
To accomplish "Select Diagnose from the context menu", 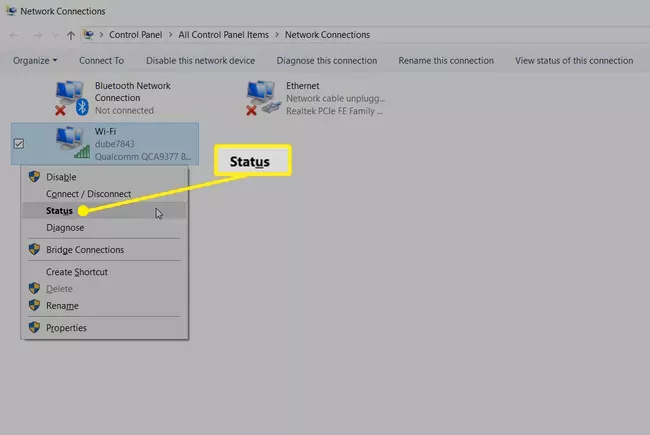I will point(104,228).
